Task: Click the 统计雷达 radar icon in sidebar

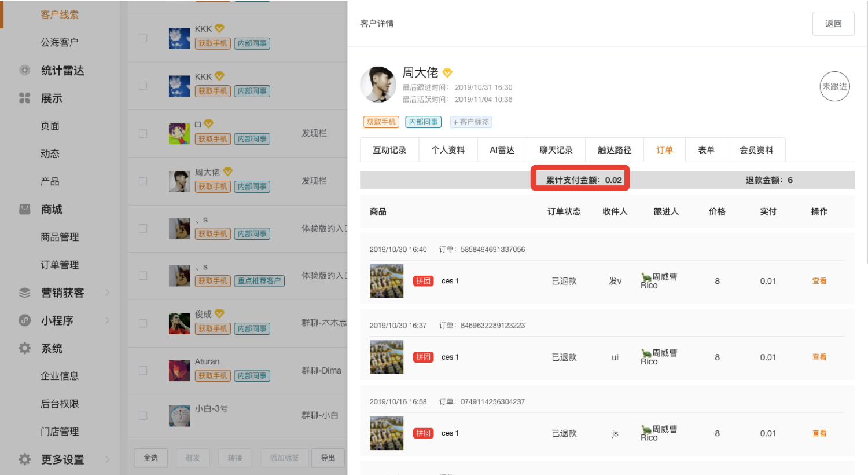Action: tap(24, 70)
